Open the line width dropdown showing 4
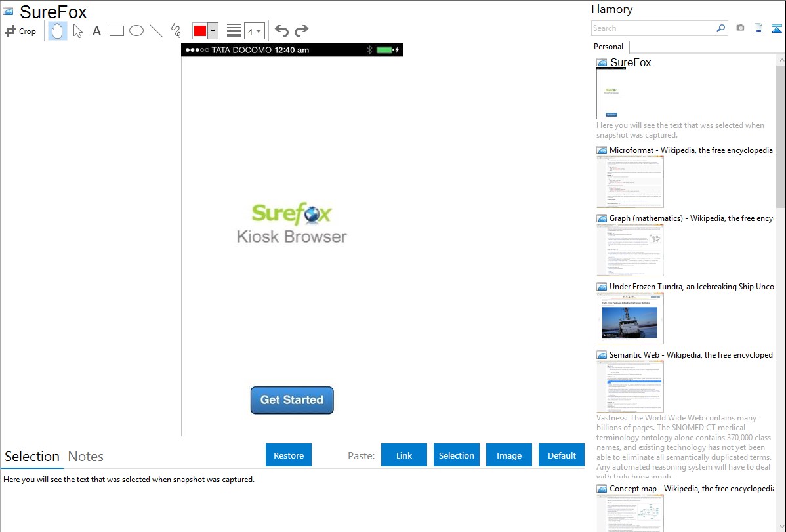This screenshot has width=786, height=532. [x=254, y=31]
